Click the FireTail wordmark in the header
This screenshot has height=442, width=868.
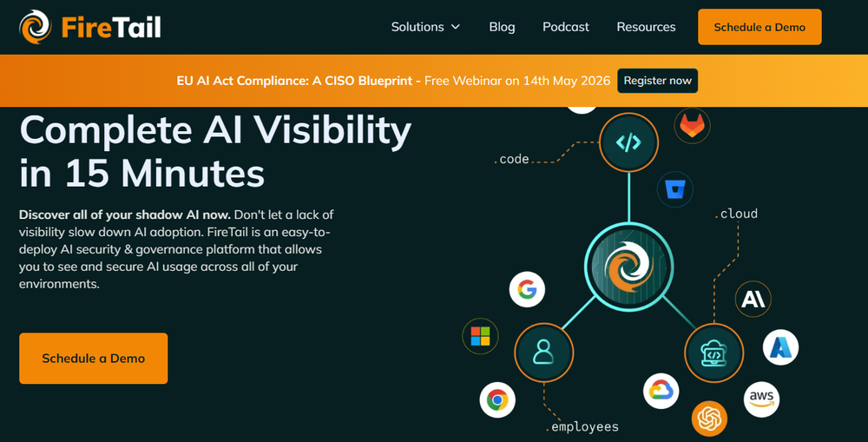[111, 27]
